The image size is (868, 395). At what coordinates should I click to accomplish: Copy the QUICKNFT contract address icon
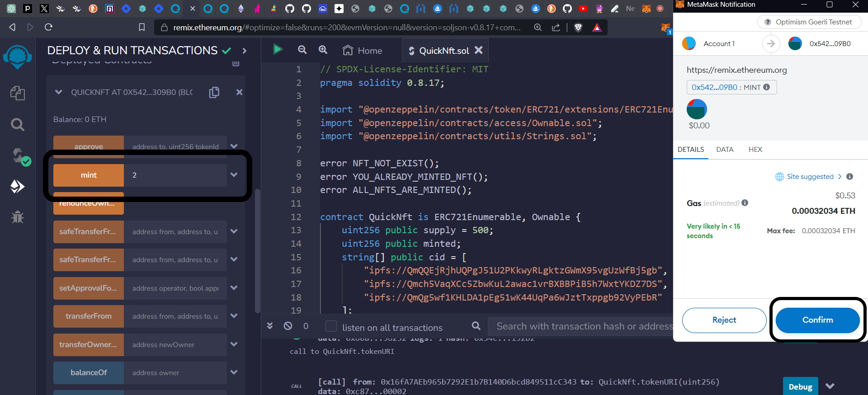pyautogui.click(x=214, y=92)
